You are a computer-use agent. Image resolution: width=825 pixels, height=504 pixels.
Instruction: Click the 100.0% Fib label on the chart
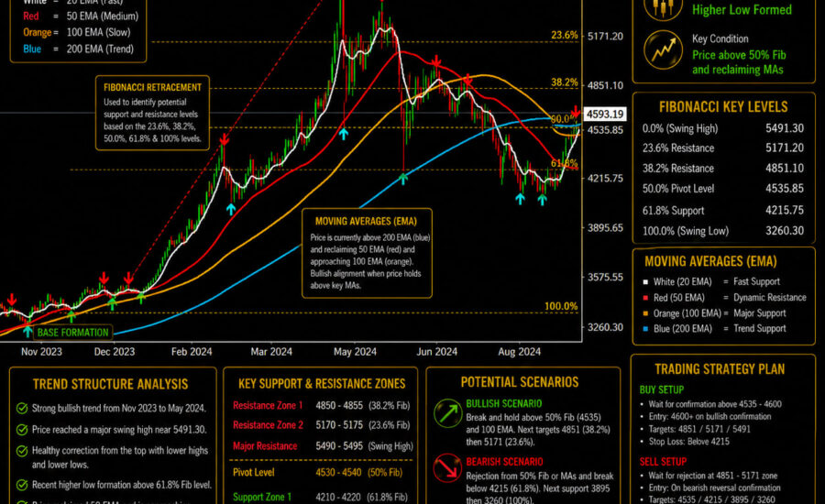pyautogui.click(x=561, y=306)
